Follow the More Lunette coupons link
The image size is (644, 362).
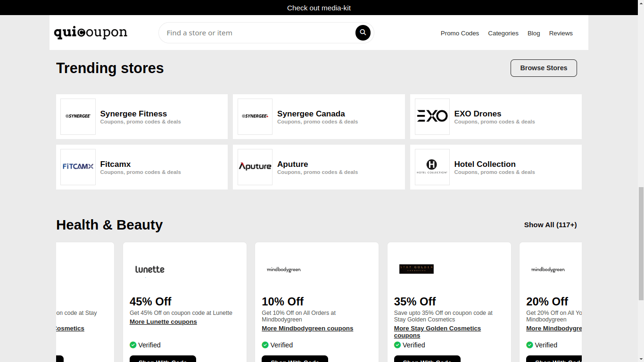tap(163, 322)
